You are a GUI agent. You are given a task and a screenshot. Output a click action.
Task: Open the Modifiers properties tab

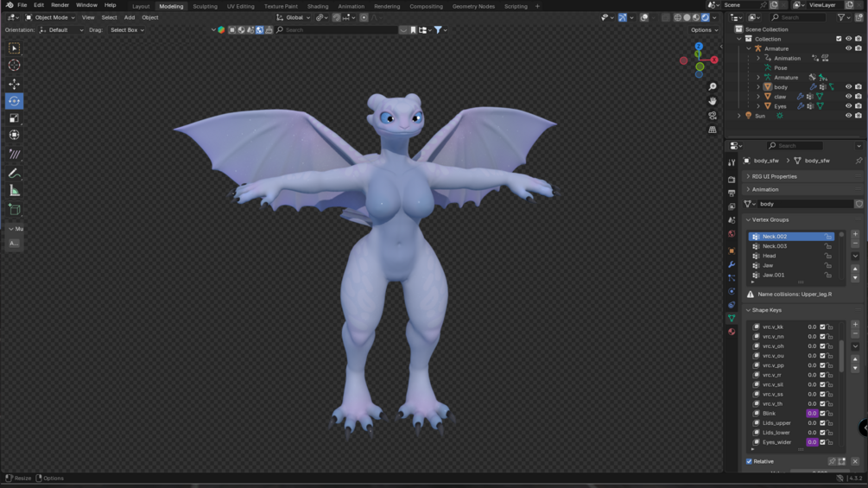pos(732,264)
